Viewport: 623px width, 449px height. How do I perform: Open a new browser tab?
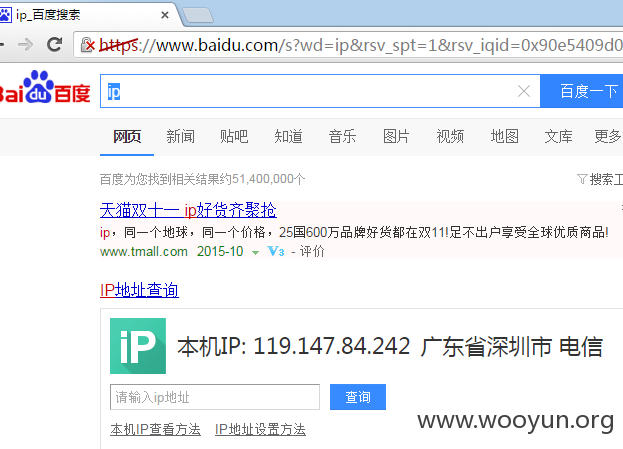pyautogui.click(x=198, y=15)
